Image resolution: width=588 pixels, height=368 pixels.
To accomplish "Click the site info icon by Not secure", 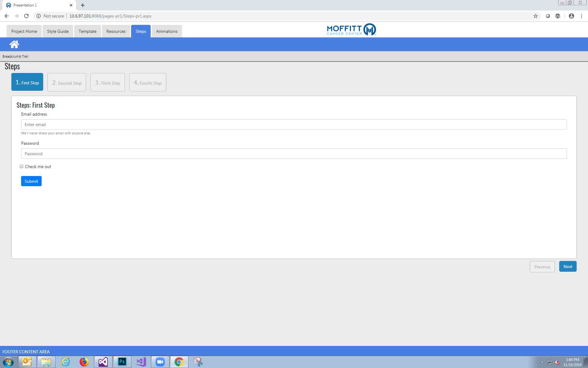I will click(x=39, y=16).
